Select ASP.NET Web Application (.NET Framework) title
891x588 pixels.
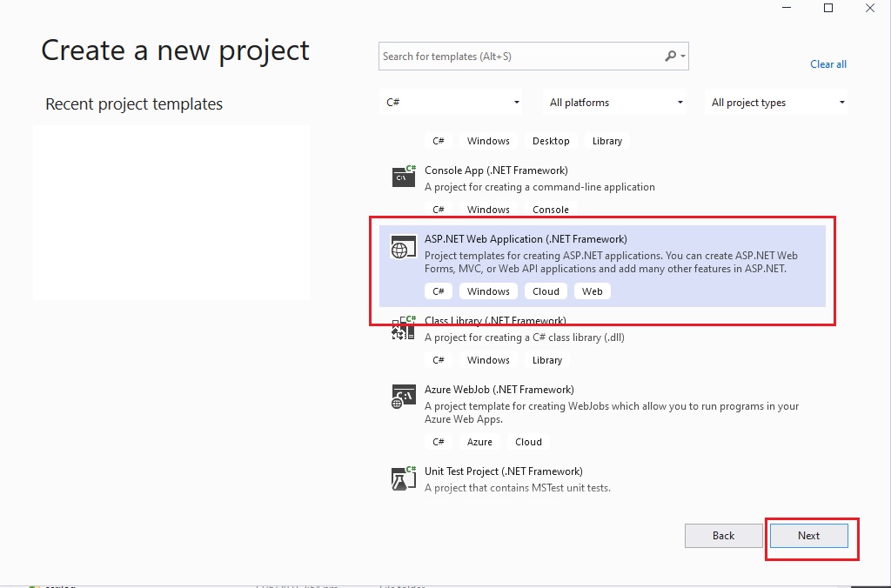pyautogui.click(x=526, y=239)
